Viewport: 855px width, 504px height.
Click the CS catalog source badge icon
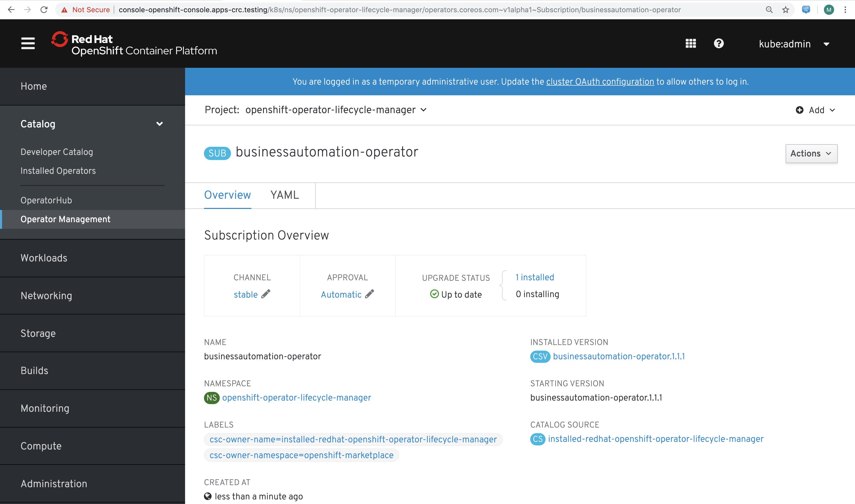537,439
